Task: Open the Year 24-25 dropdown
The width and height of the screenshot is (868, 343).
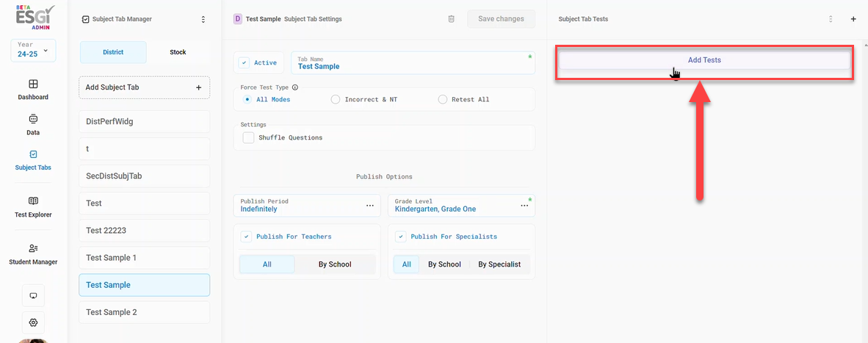Action: [33, 51]
